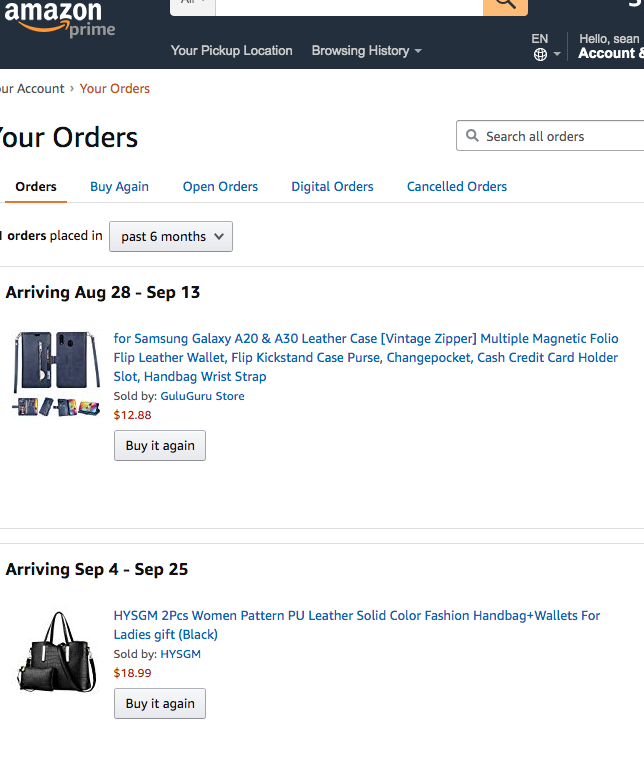This screenshot has height=778, width=644.
Task: Select the Orders tab
Action: click(x=36, y=187)
